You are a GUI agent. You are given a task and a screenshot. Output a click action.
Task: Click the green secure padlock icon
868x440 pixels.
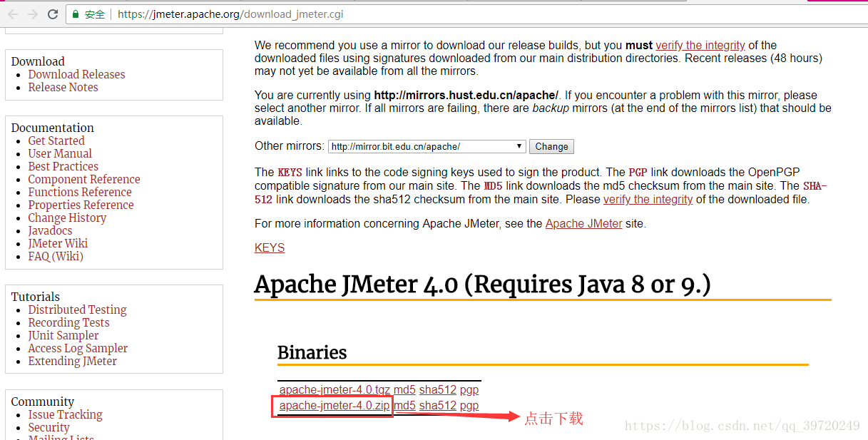[x=76, y=14]
